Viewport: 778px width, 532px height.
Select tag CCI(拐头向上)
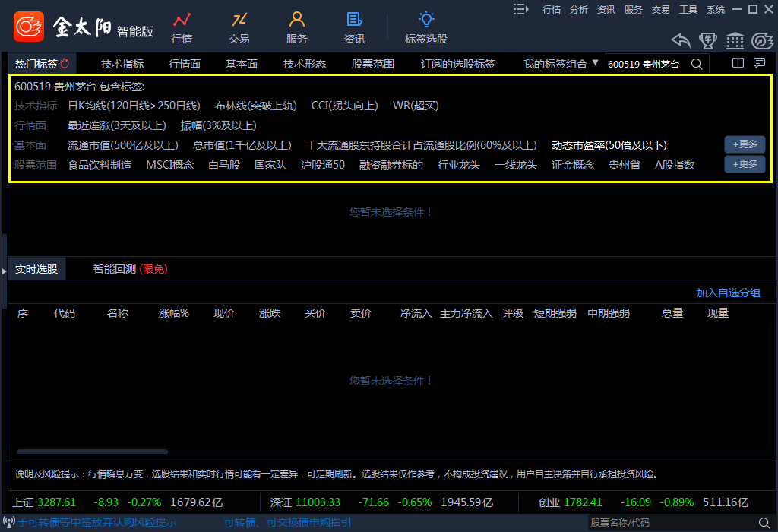point(344,106)
